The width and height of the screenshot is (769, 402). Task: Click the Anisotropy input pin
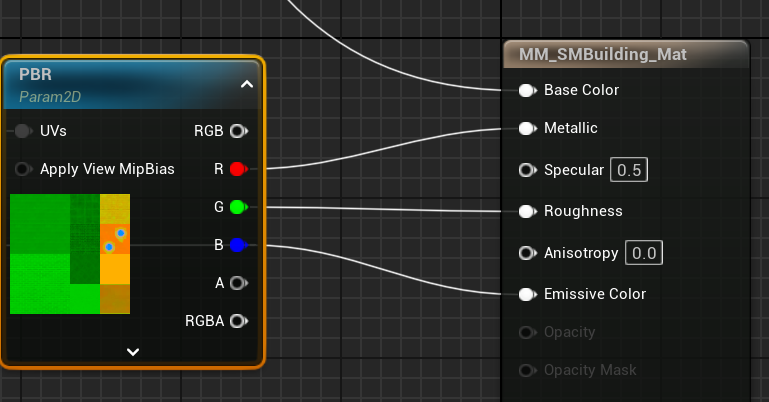coord(528,253)
